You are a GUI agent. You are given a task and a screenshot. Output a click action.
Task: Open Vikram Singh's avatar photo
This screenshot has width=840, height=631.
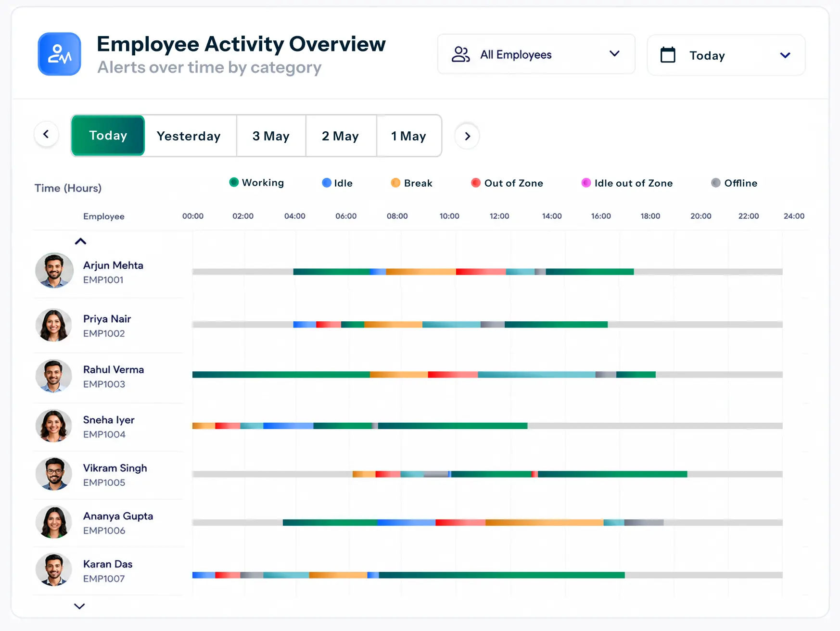(x=54, y=474)
